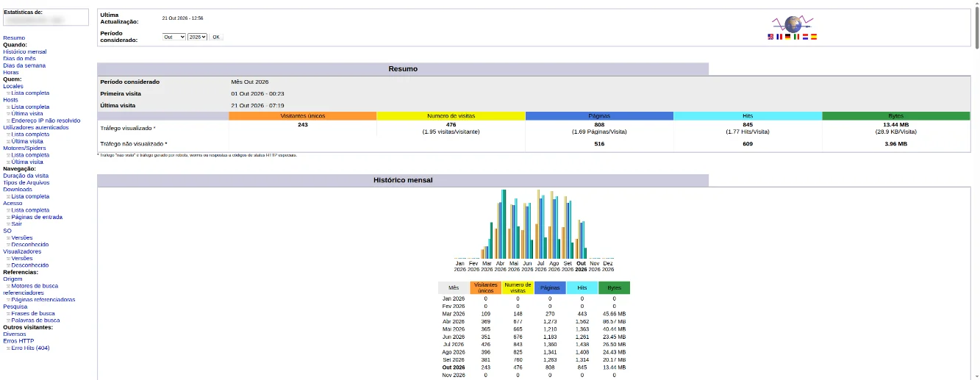This screenshot has width=980, height=380.
Task: Go to the Resumo link in sidebar
Action: pos(14,38)
